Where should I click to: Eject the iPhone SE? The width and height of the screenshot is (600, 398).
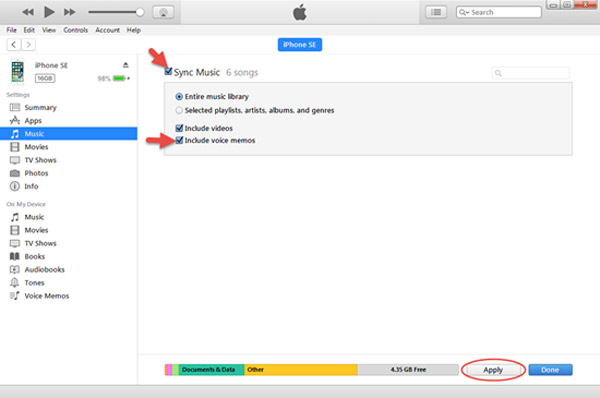tap(126, 65)
